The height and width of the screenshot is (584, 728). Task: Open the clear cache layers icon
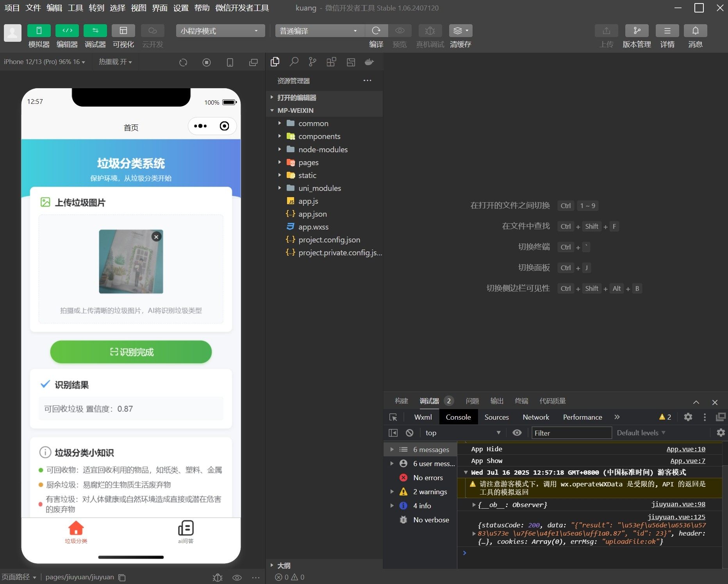460,31
